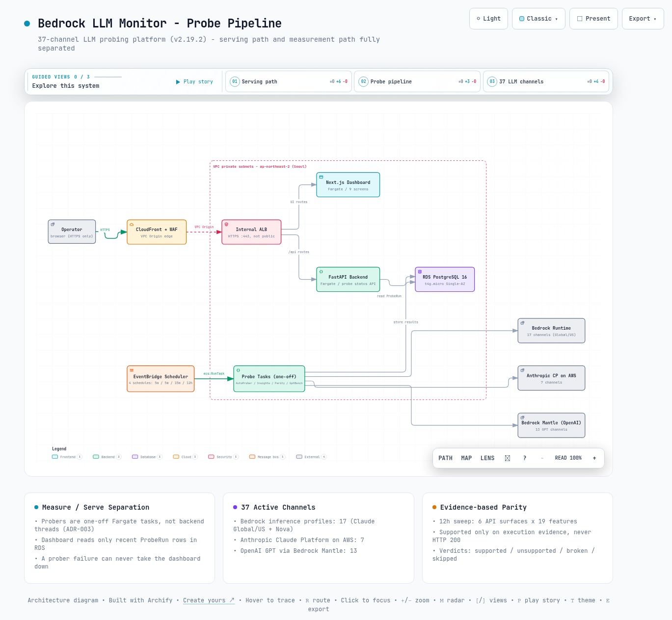This screenshot has height=620, width=672.
Task: Open the Create yours link
Action: pyautogui.click(x=209, y=600)
